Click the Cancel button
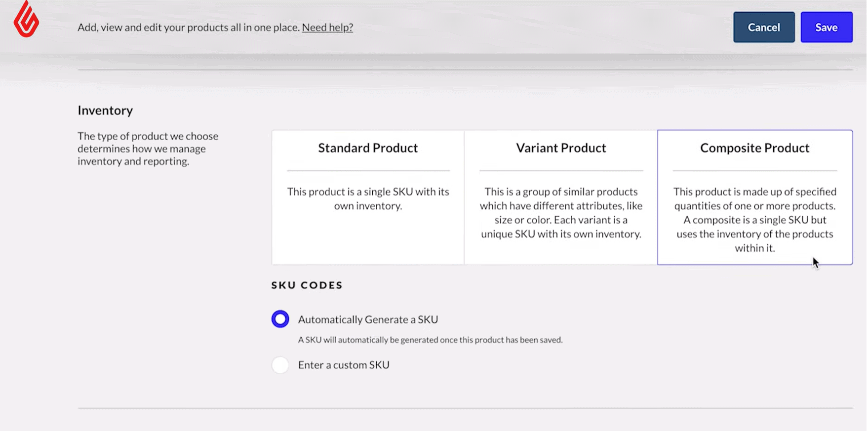This screenshot has height=431, width=868. (x=763, y=27)
